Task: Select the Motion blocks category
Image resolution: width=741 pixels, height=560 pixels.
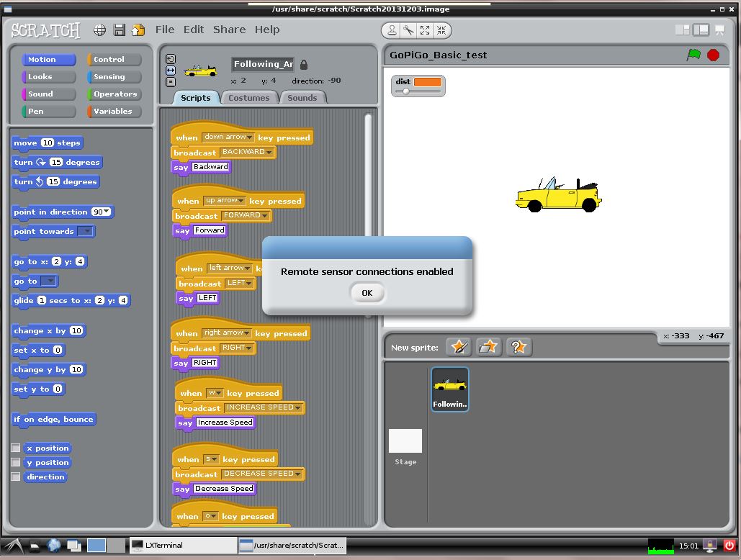Action: click(48, 60)
